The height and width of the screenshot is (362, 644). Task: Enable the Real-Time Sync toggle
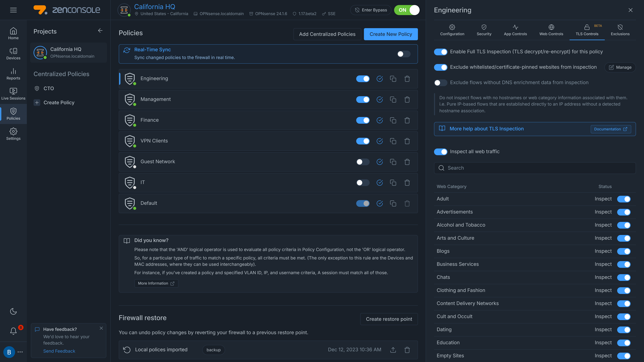(404, 54)
